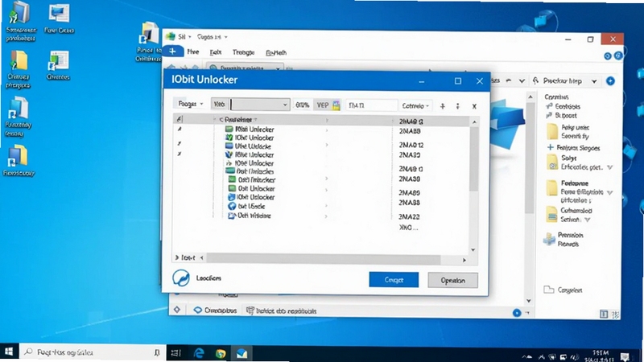Expand chevron beside 'Erfcoaties pket' in sidebar
644x362 pixels.
click(x=610, y=167)
